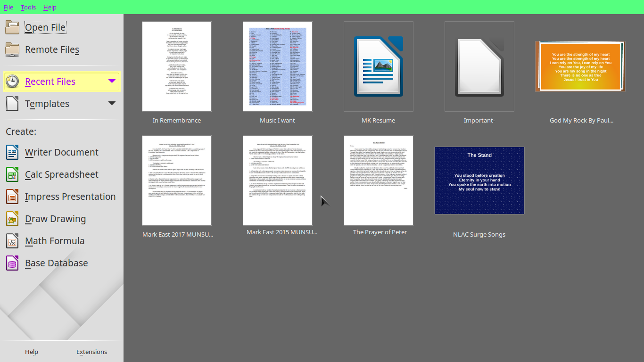Screen dimensions: 644x362
Task: Click the Remote Files button label
Action: tap(52, 49)
